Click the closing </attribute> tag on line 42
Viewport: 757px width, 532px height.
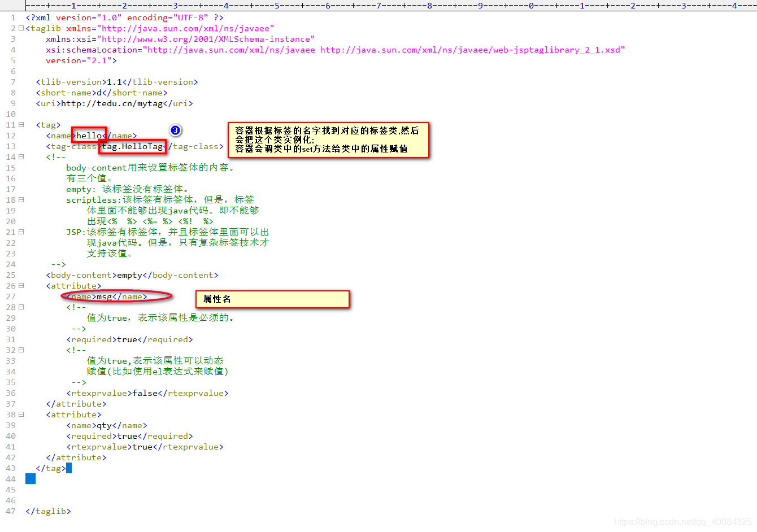[x=76, y=457]
